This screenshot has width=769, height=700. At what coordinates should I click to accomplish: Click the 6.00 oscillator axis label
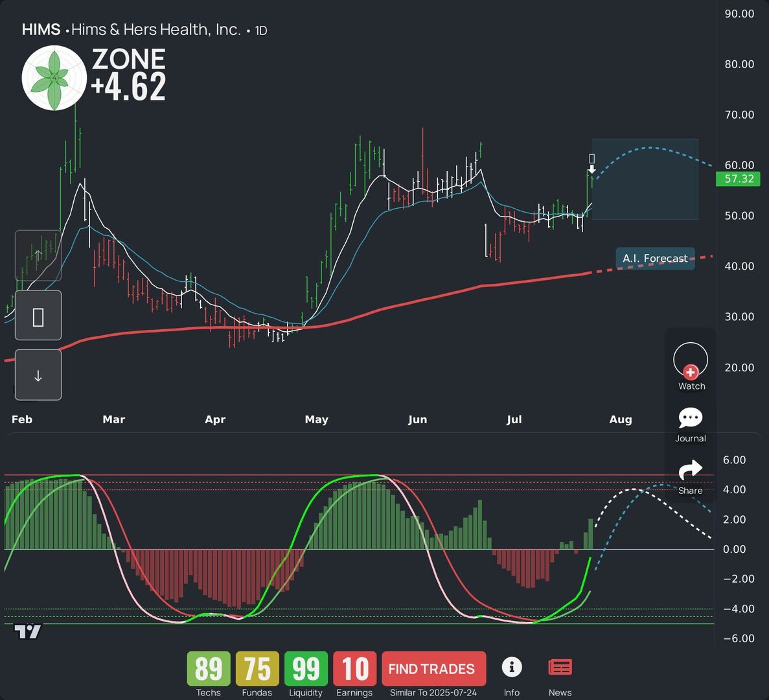click(x=734, y=460)
